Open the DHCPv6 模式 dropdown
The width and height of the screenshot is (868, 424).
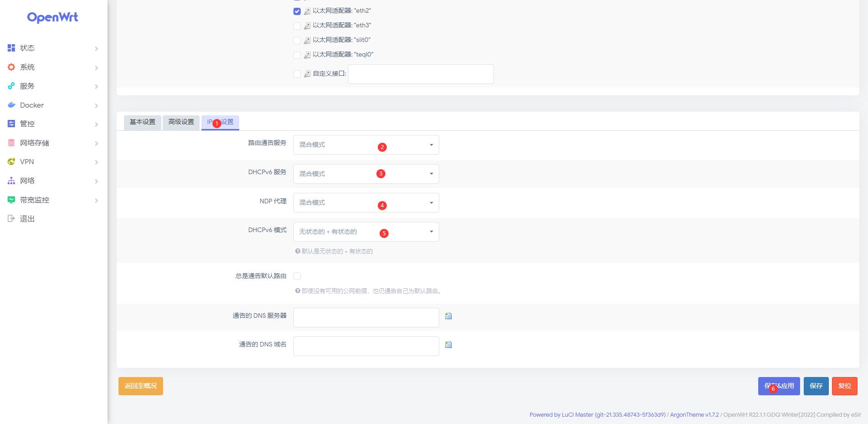[366, 232]
